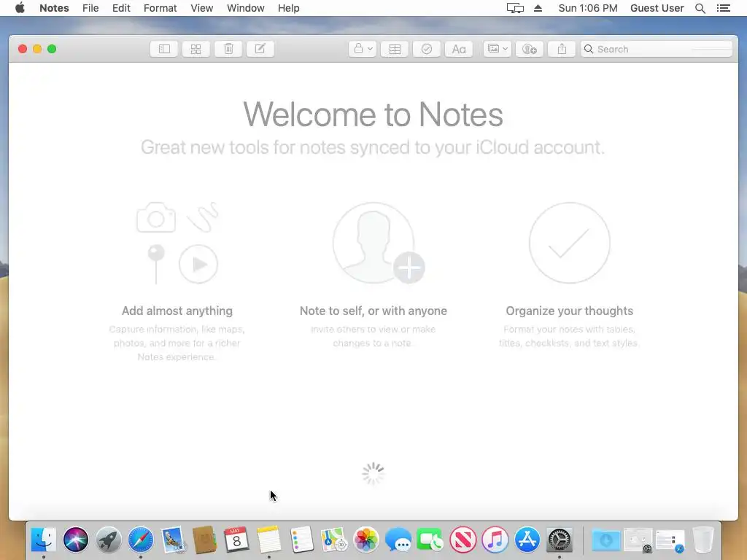747x560 pixels.
Task: Open FaceTime icon in Dock
Action: pyautogui.click(x=430, y=540)
